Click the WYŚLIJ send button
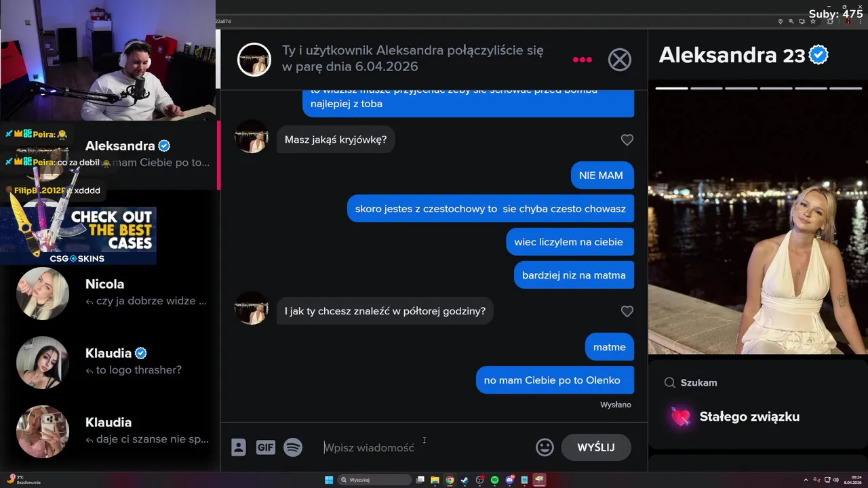 point(596,447)
